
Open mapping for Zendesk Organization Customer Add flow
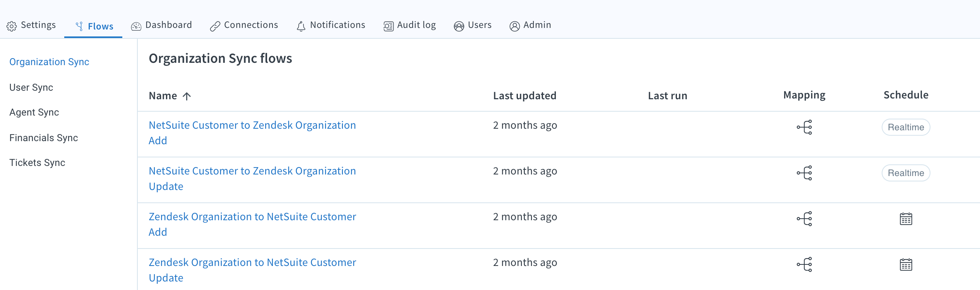point(804,219)
